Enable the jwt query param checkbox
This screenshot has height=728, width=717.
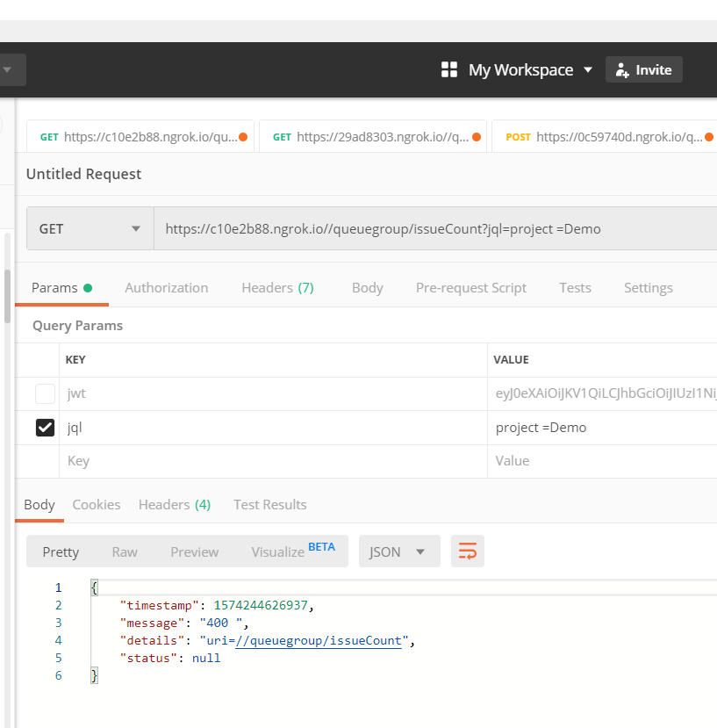click(45, 393)
